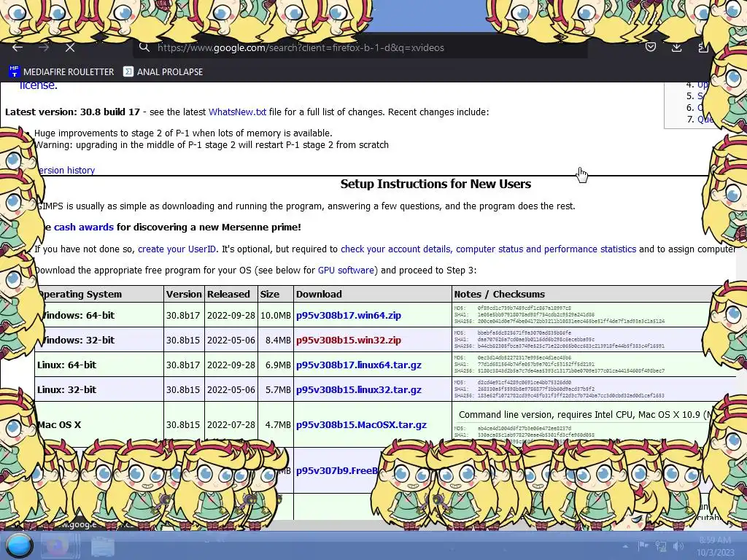Click the license link at the top
Image resolution: width=747 pixels, height=560 pixels.
point(38,85)
